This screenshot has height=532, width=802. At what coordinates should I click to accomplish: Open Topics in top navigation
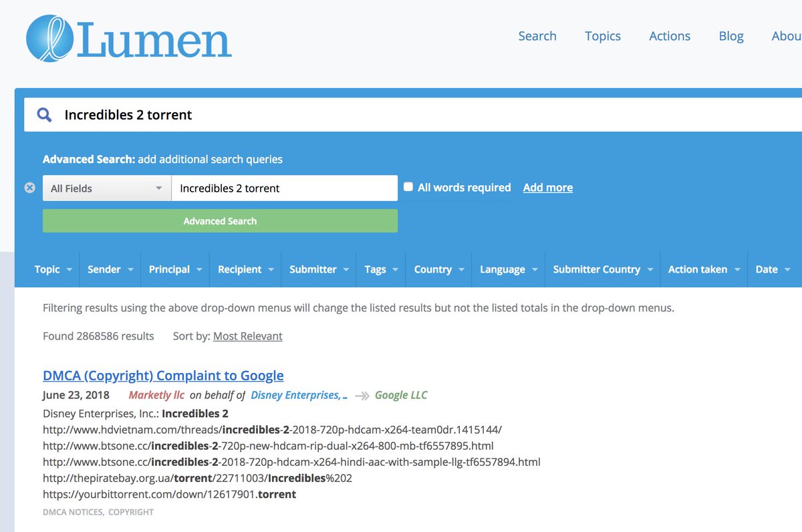point(603,36)
